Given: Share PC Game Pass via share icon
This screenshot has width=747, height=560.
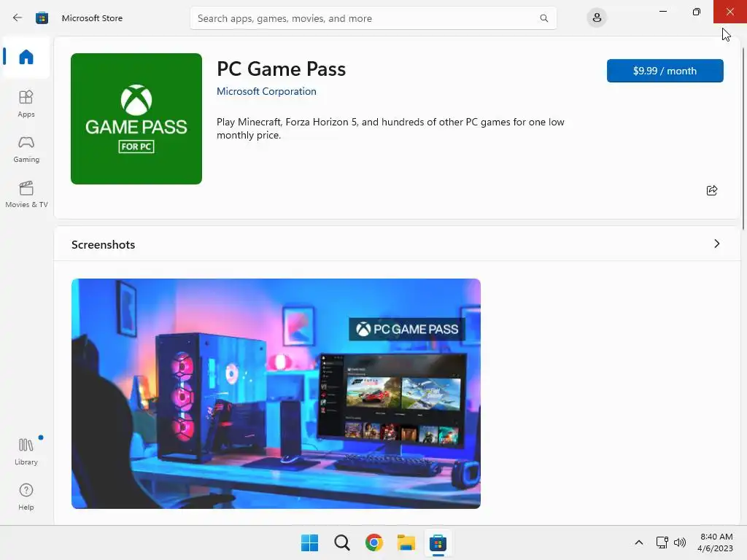Looking at the screenshot, I should coord(712,190).
